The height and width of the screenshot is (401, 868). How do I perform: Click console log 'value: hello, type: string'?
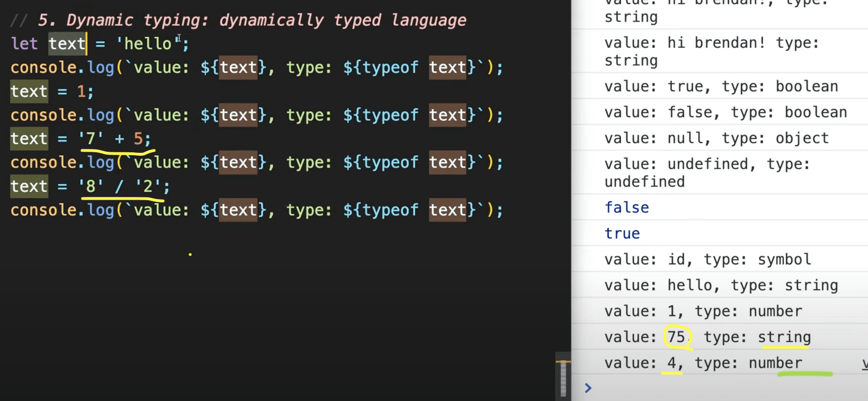(721, 285)
